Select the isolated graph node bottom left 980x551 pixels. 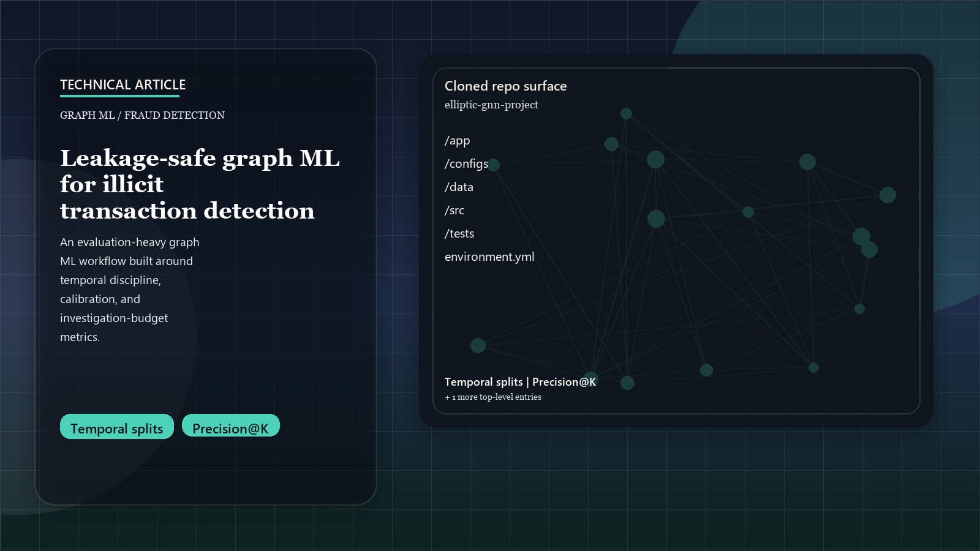[x=478, y=345]
